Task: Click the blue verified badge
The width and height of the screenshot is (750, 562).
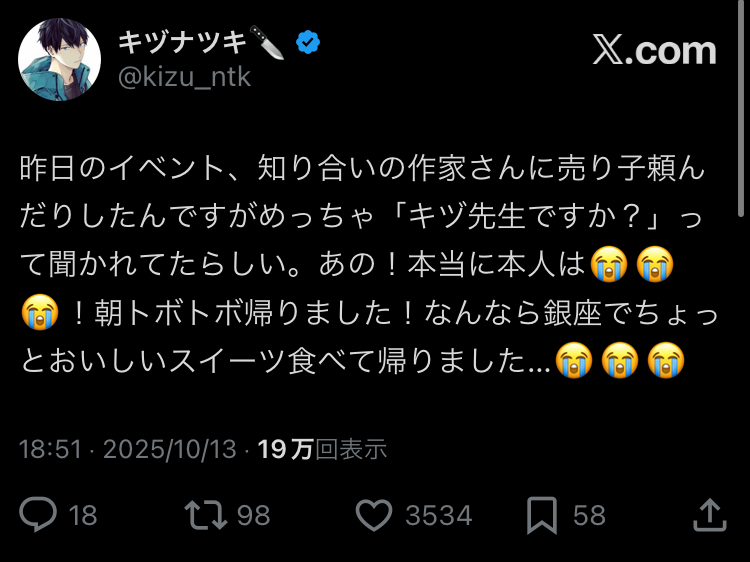Action: pyautogui.click(x=308, y=44)
